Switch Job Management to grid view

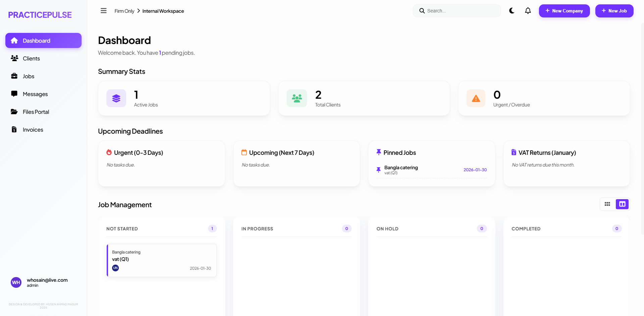607,204
